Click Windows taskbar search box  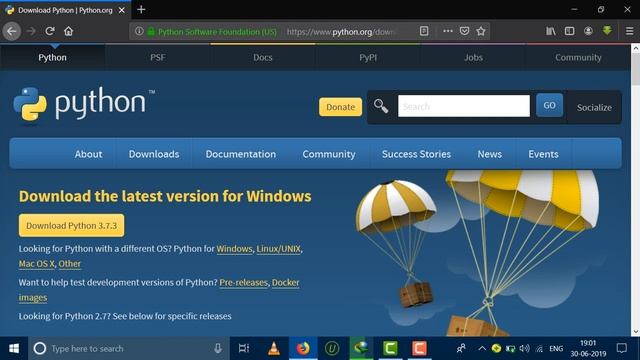[129, 348]
